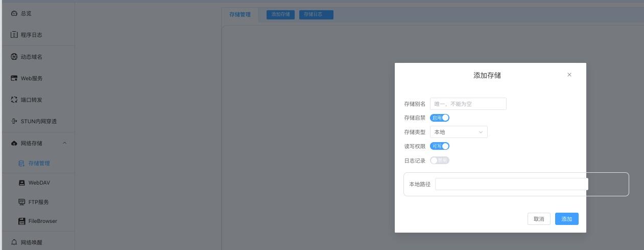The width and height of the screenshot is (644, 250).
Task: Open the 存储类型 dropdown
Action: tap(459, 132)
